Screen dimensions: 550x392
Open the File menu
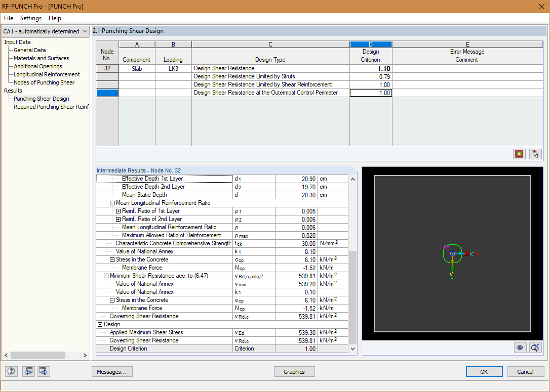pyautogui.click(x=8, y=18)
